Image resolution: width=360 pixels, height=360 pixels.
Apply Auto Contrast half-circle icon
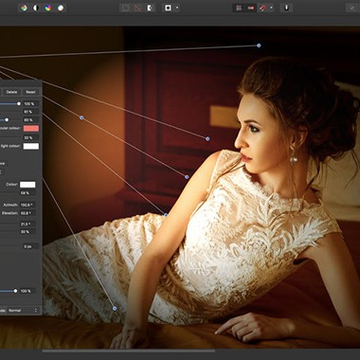tap(36, 8)
